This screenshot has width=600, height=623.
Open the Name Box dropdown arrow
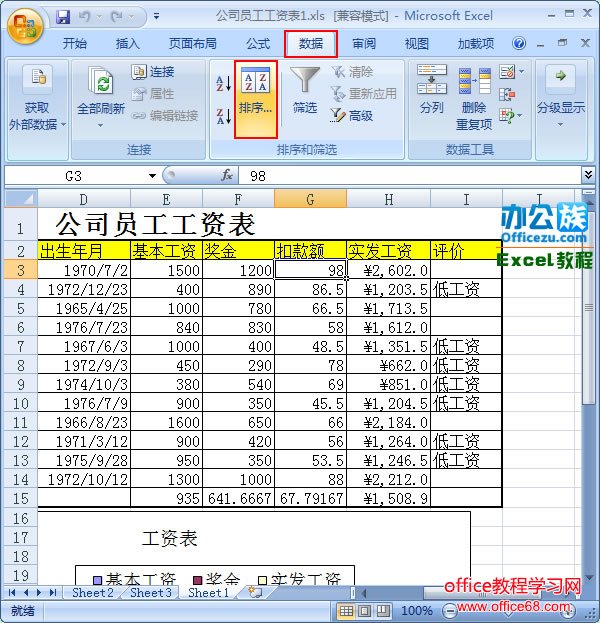click(152, 176)
